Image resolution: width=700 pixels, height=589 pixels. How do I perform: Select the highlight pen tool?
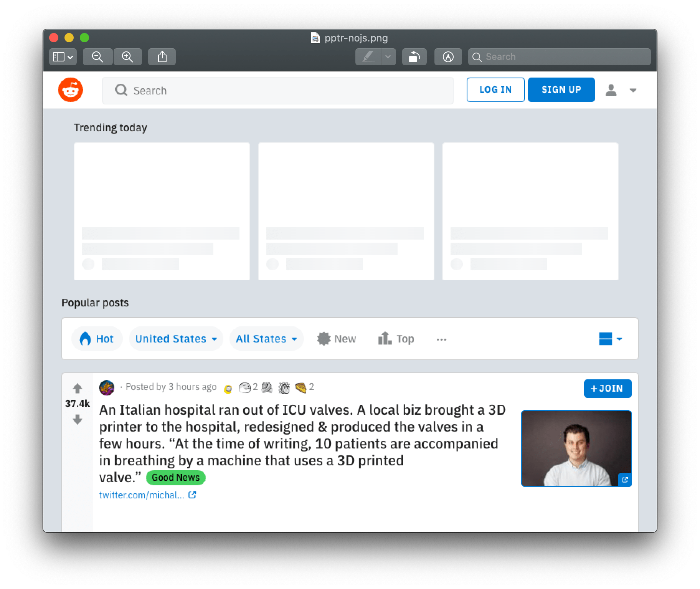[x=368, y=57]
